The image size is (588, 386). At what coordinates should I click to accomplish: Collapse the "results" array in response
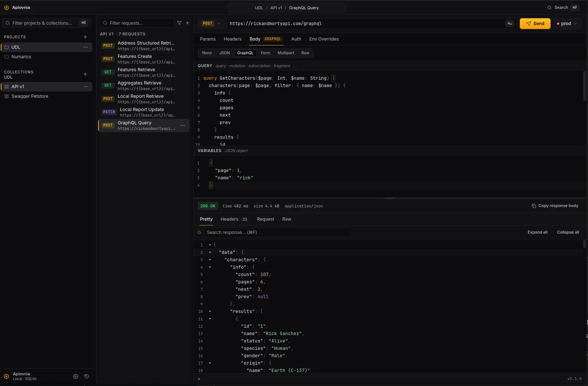point(210,311)
